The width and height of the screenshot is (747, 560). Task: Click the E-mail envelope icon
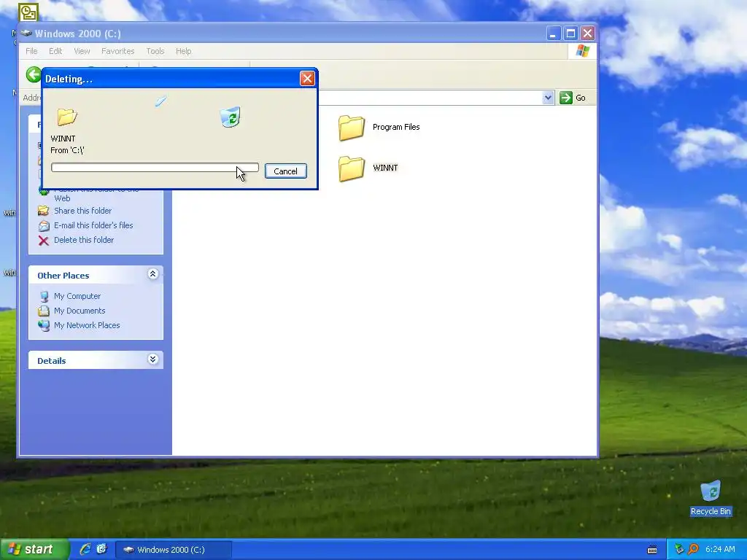[x=43, y=226]
